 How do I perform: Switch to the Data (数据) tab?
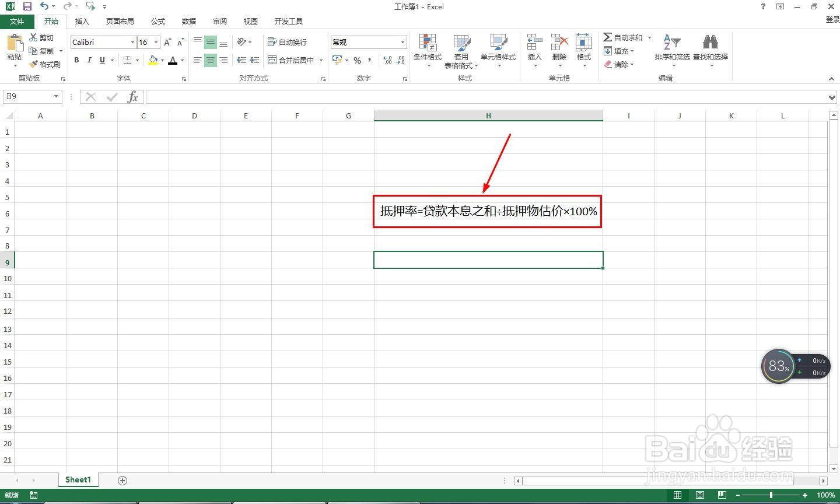click(x=189, y=21)
